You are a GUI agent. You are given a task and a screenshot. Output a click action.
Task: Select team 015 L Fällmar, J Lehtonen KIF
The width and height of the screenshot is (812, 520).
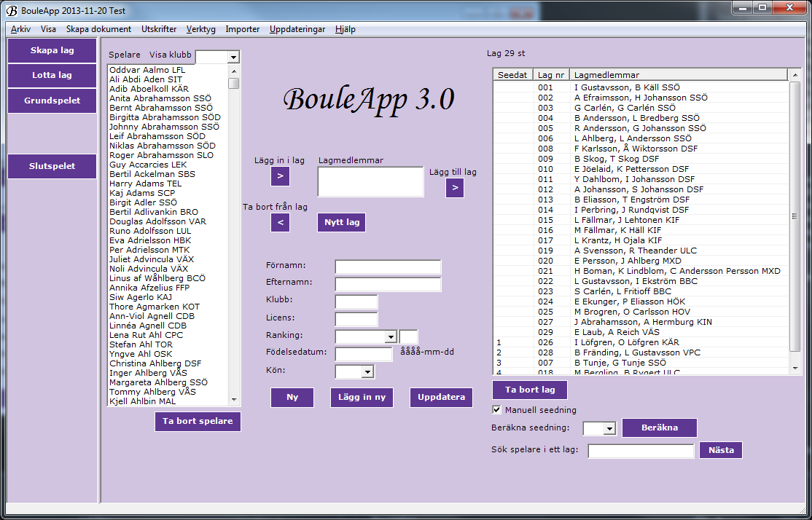pyautogui.click(x=641, y=220)
